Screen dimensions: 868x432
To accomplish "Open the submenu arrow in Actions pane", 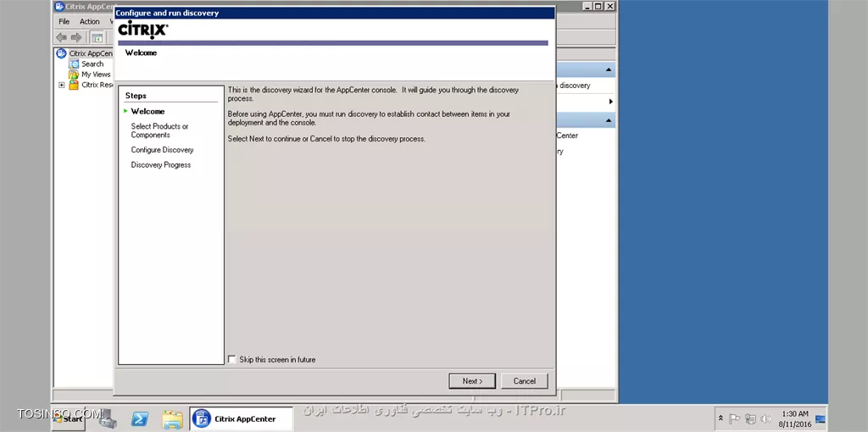I will point(610,102).
